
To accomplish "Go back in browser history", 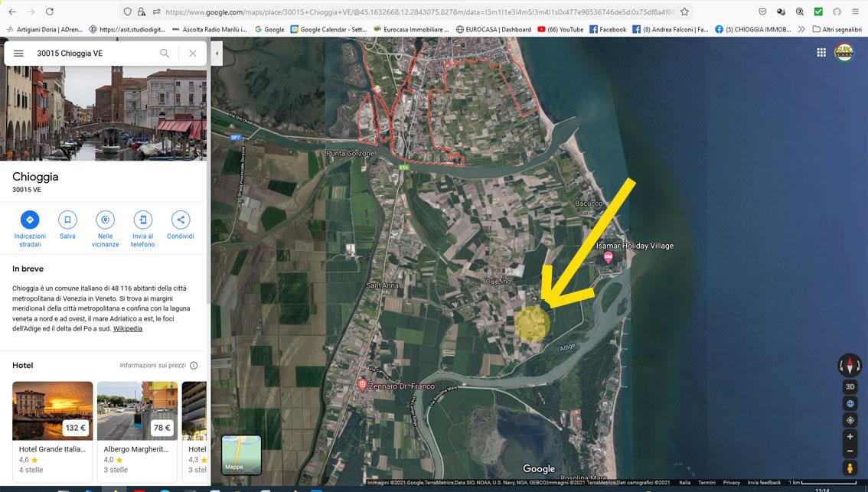I will click(12, 11).
